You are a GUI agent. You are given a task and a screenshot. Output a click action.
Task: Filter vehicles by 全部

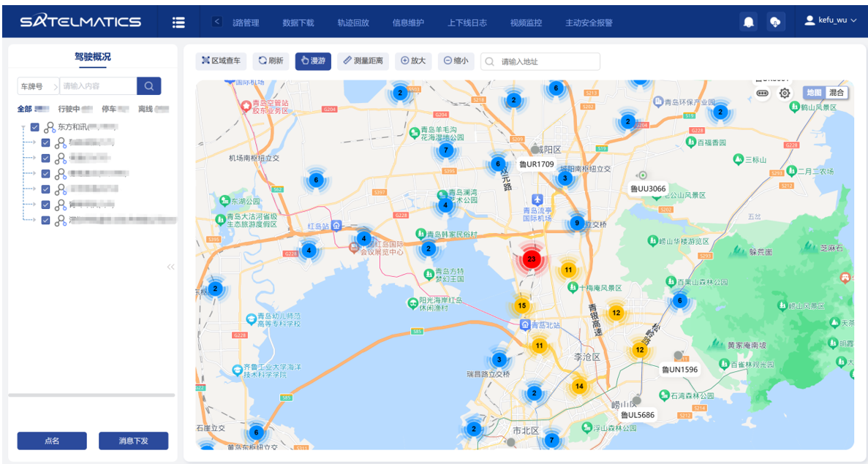point(24,109)
